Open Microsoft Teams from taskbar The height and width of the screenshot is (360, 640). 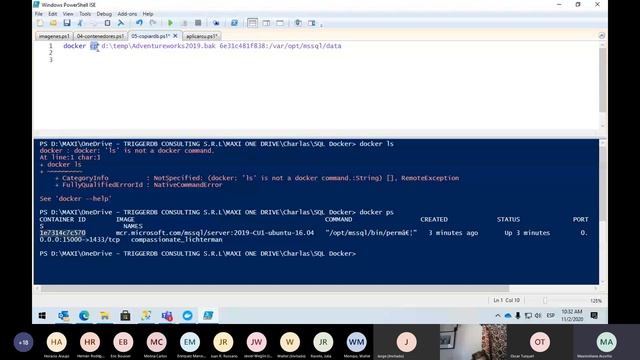[x=167, y=316]
